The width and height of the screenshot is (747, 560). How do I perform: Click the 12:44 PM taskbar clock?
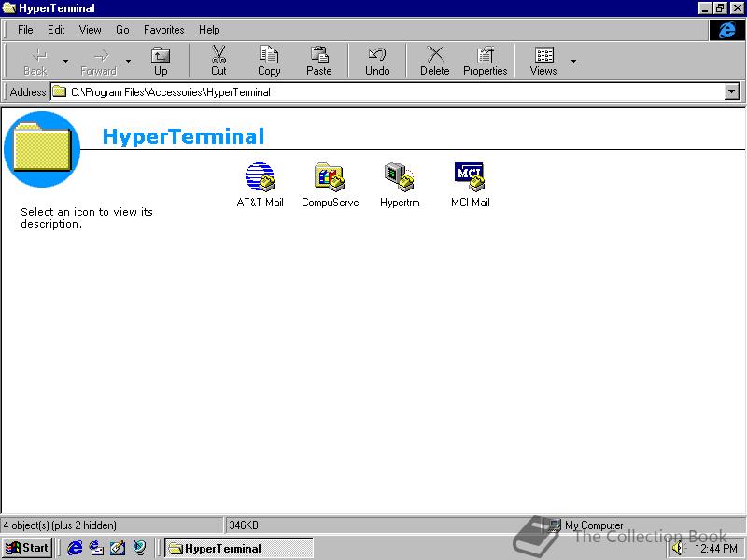tap(716, 549)
